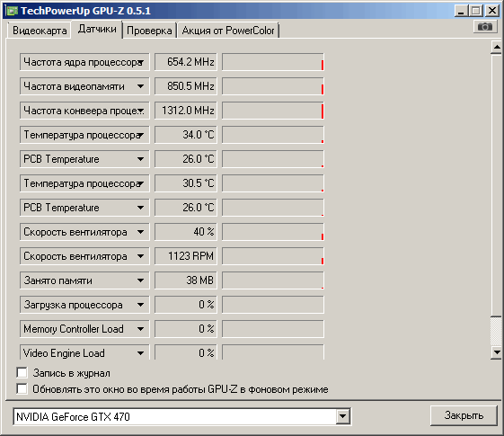Click the Закрыть button
This screenshot has width=504, height=436.
(464, 415)
